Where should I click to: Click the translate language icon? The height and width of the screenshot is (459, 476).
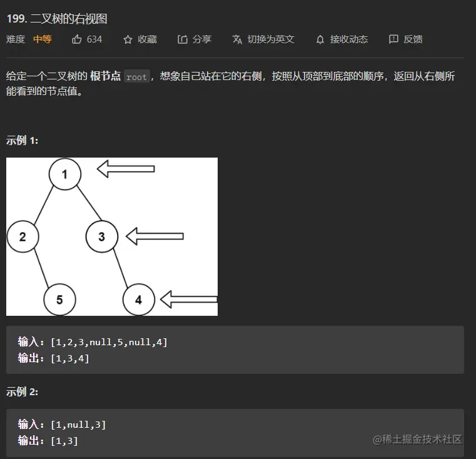pos(238,39)
